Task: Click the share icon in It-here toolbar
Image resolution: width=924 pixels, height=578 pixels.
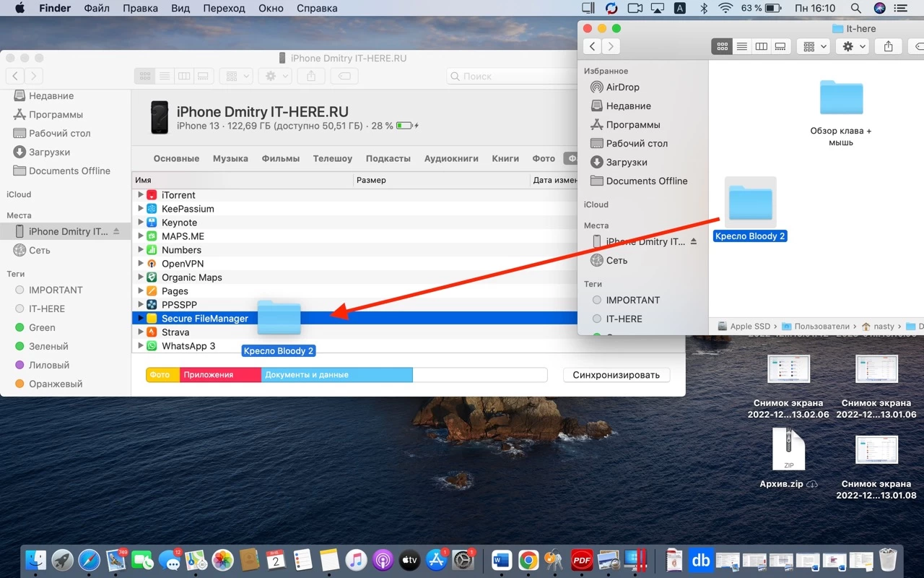Action: pyautogui.click(x=888, y=46)
